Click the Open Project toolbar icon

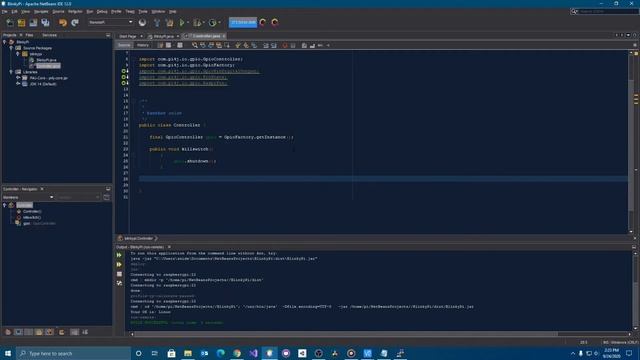point(33,23)
